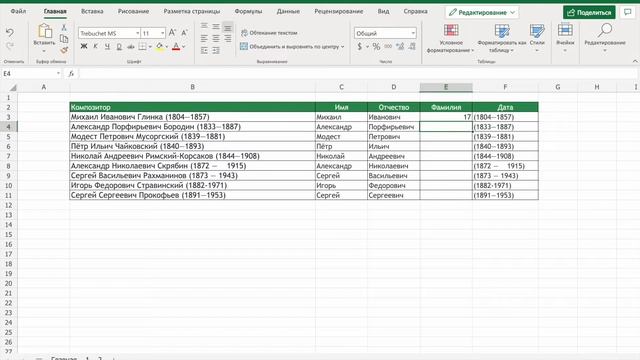Toggle bottom vertical alignment
The height and width of the screenshot is (360, 640).
[228, 27]
